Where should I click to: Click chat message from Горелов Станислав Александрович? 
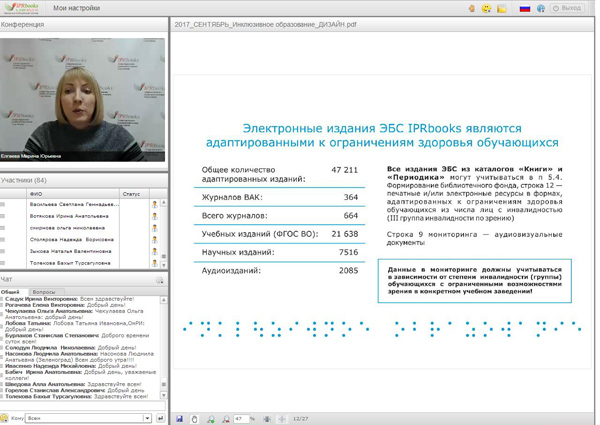click(75, 390)
